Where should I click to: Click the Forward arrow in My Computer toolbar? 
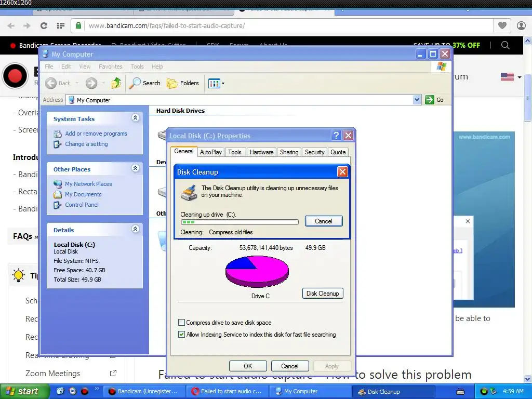91,83
